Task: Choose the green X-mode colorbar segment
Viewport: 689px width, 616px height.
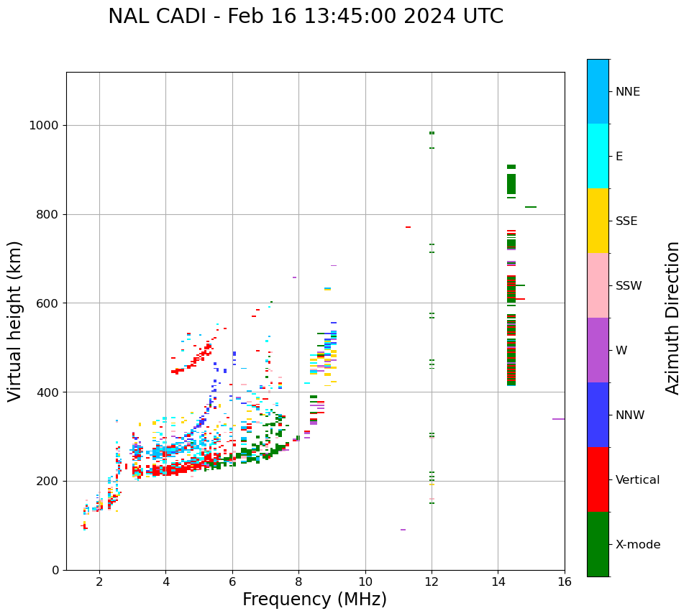Action: [598, 544]
